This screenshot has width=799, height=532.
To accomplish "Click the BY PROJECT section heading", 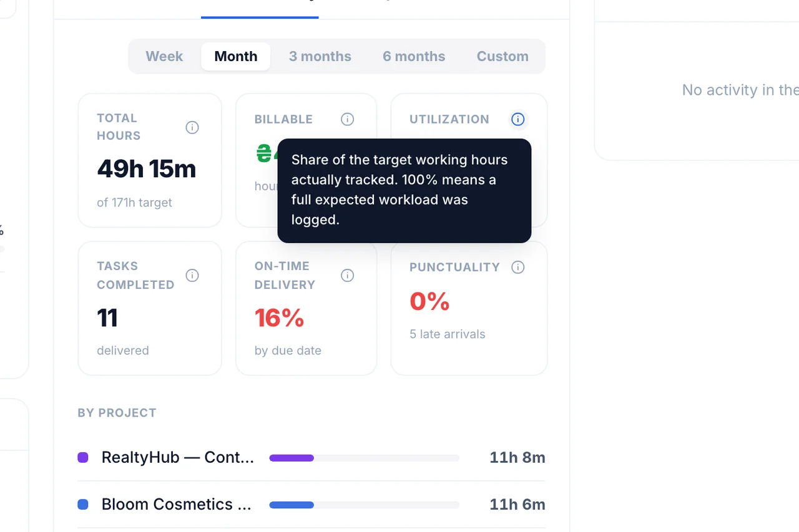I will tap(117, 413).
